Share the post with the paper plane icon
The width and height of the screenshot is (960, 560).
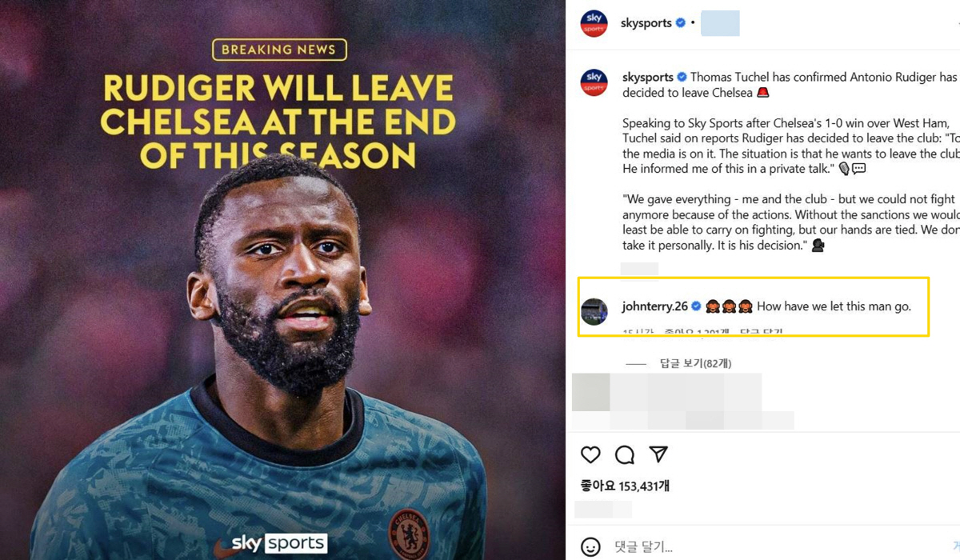click(x=658, y=454)
